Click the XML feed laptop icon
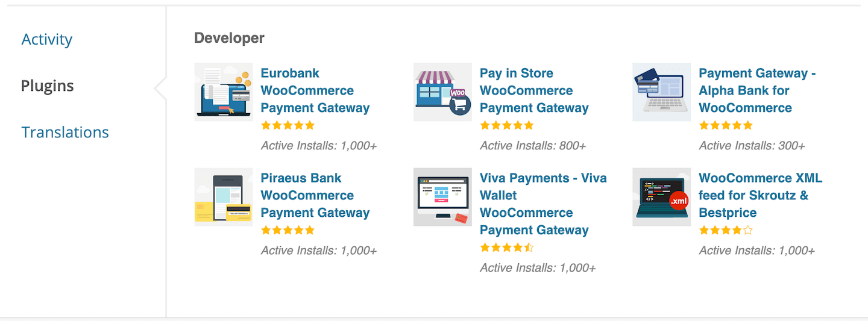868x321 pixels. tap(662, 197)
